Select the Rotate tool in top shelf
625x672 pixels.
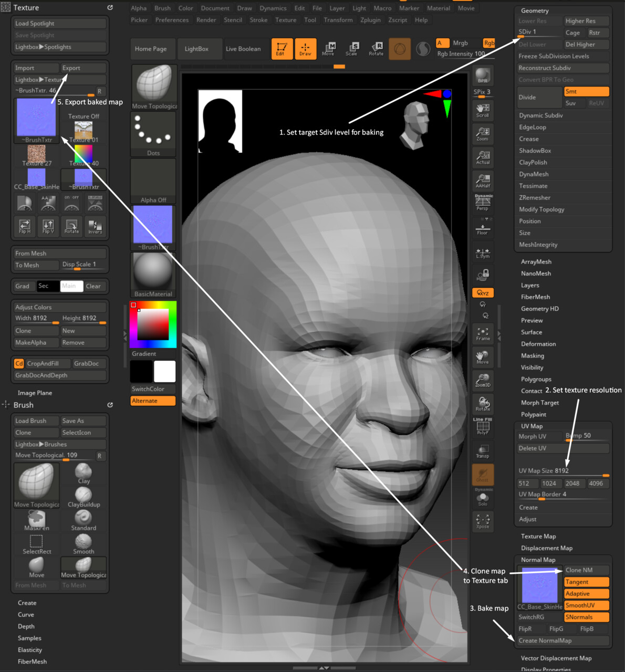pyautogui.click(x=376, y=49)
